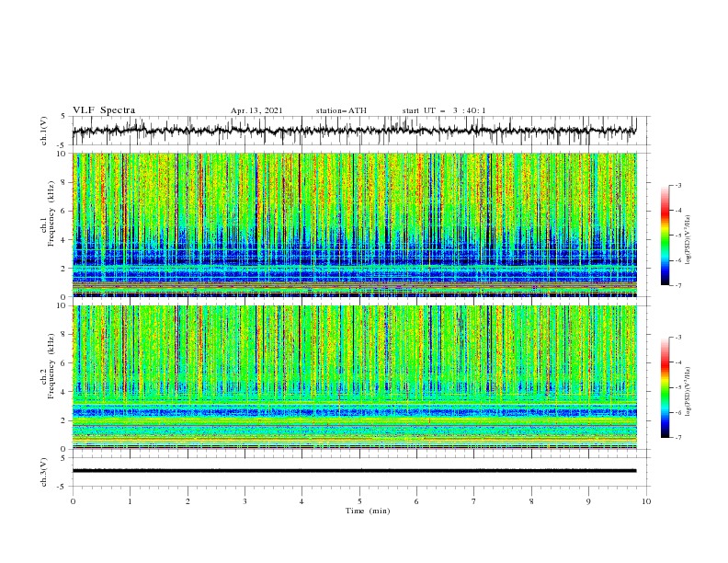728x563 pixels.
Task: Click the "ch.3(V)" waveform axis label
Action: [x=44, y=472]
